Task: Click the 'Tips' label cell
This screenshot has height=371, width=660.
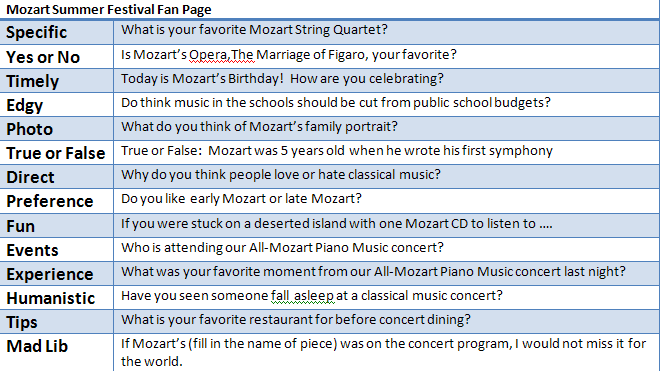Action: 56,321
